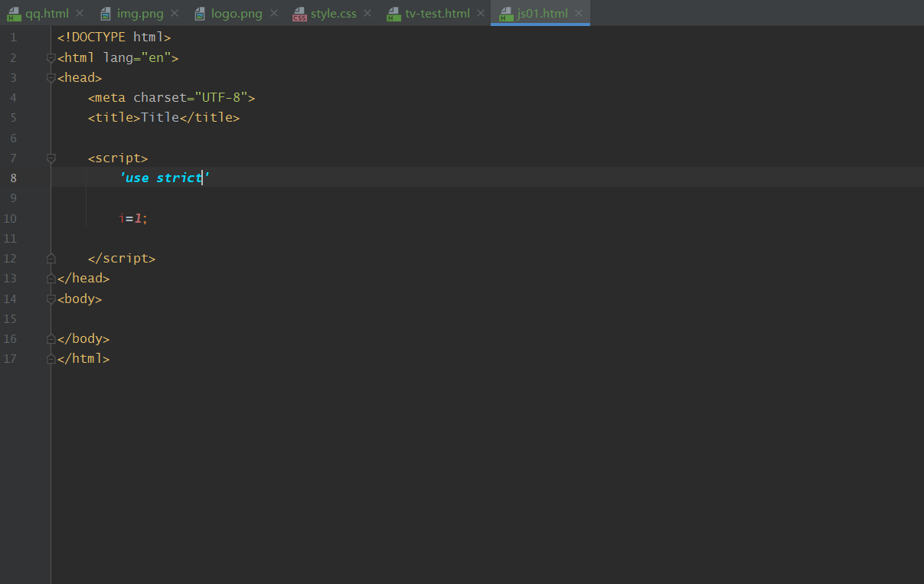Collapse the html tag fold on line 2
Image resolution: width=924 pixels, height=584 pixels.
coord(51,57)
